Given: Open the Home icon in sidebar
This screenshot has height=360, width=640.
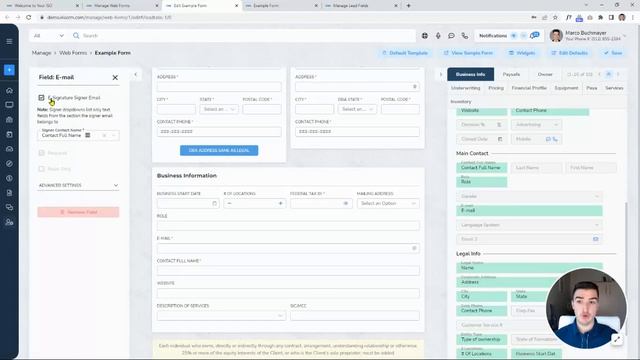Looking at the screenshot, I should click(9, 91).
